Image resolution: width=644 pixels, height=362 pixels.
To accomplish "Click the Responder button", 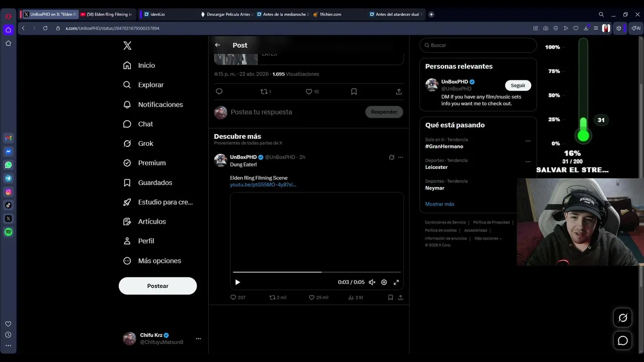I will pyautogui.click(x=384, y=112).
